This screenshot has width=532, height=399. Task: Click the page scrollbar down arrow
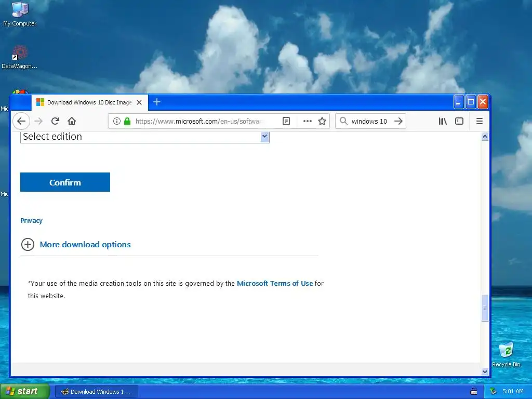(485, 371)
